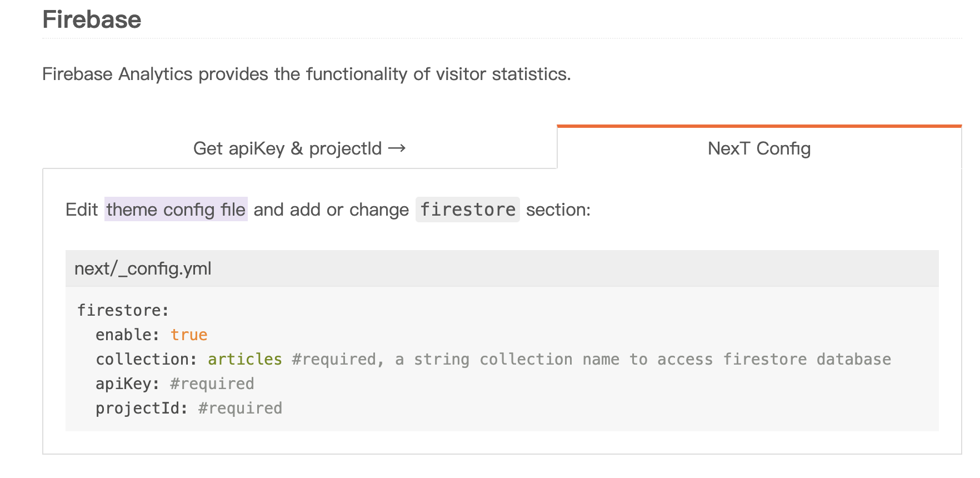Click the inline firestore code label
Screen dimensions: 980x478
coord(468,210)
